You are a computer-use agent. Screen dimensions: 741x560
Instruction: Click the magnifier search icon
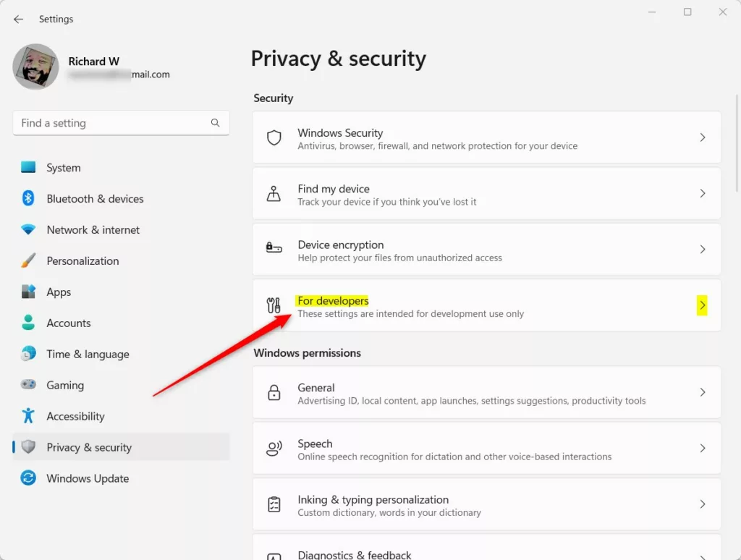click(x=215, y=123)
